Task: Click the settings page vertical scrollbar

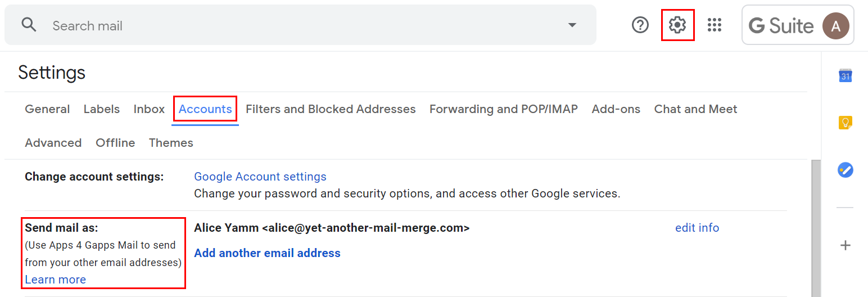Action: (x=815, y=225)
